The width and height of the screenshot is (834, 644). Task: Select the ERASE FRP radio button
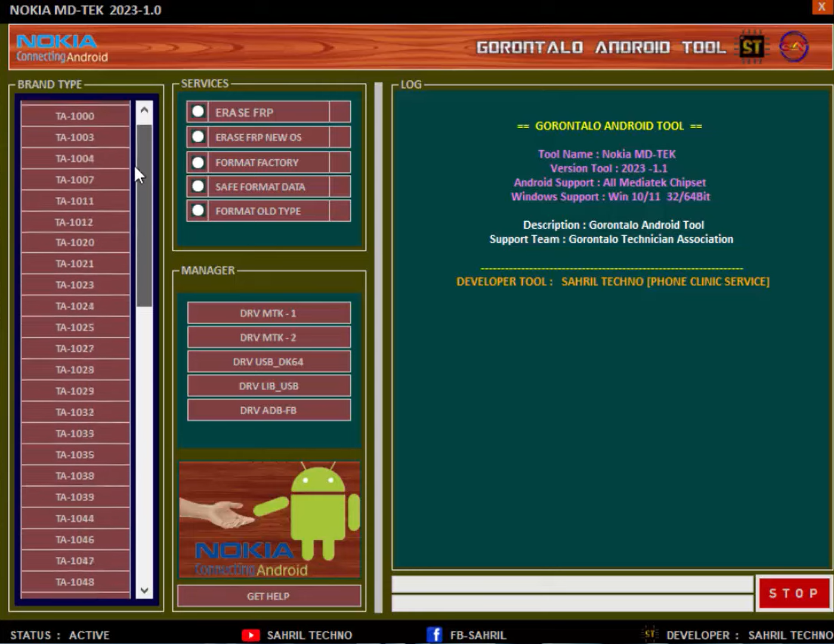tap(198, 112)
